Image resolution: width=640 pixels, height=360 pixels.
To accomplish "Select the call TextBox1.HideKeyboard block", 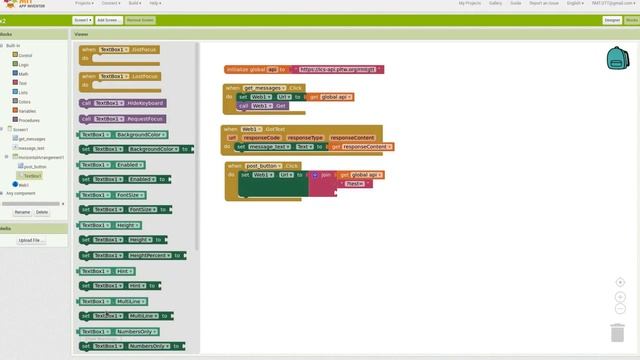I will tap(122, 103).
